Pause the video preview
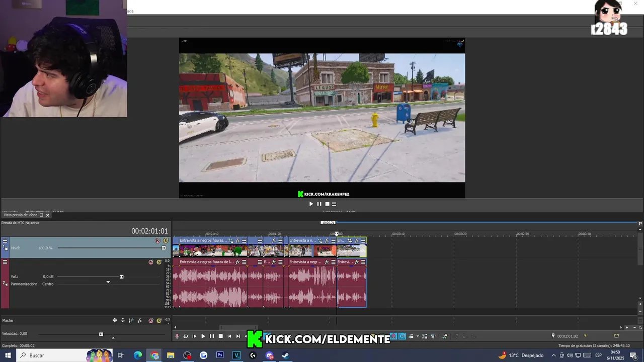Image resolution: width=644 pixels, height=362 pixels. pyautogui.click(x=319, y=204)
